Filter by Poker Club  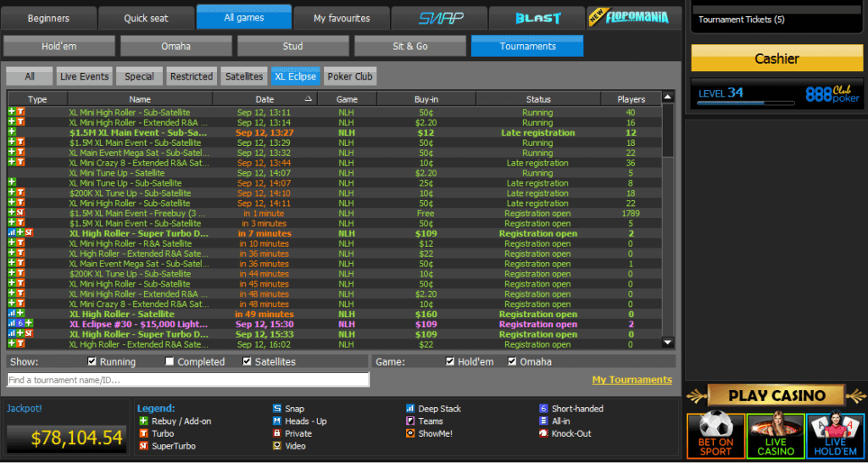pyautogui.click(x=350, y=76)
